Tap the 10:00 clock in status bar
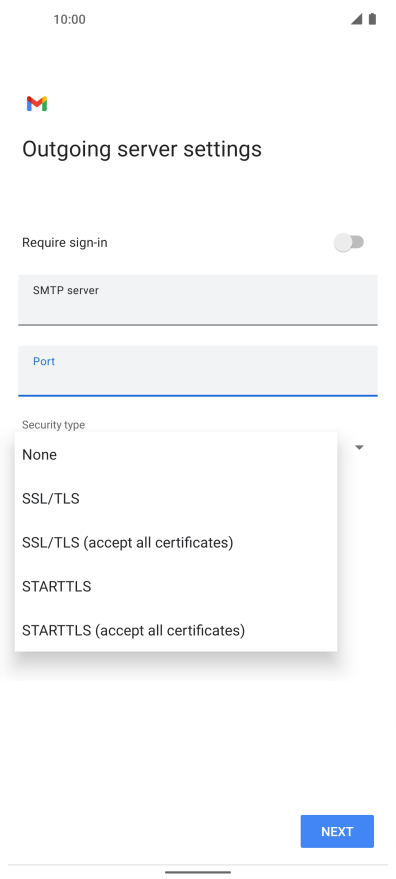The width and height of the screenshot is (396, 879). [70, 20]
